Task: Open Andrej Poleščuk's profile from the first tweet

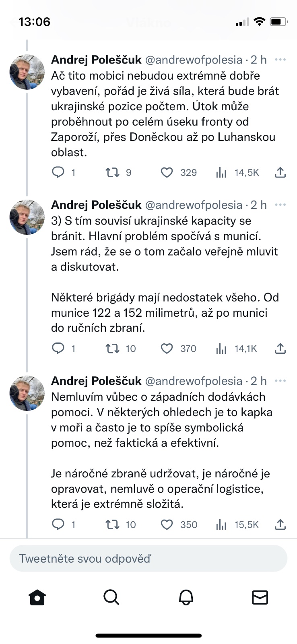Action: pos(96,60)
